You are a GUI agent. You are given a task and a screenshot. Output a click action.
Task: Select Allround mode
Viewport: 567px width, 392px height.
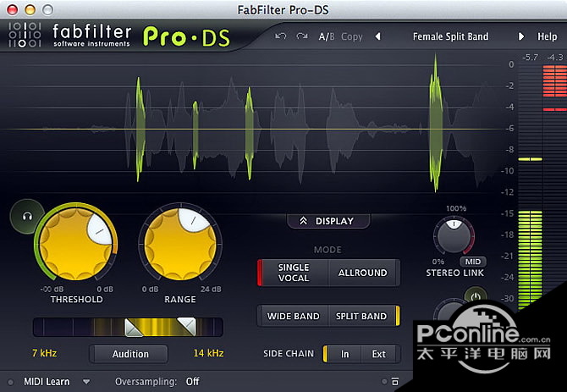pos(363,273)
